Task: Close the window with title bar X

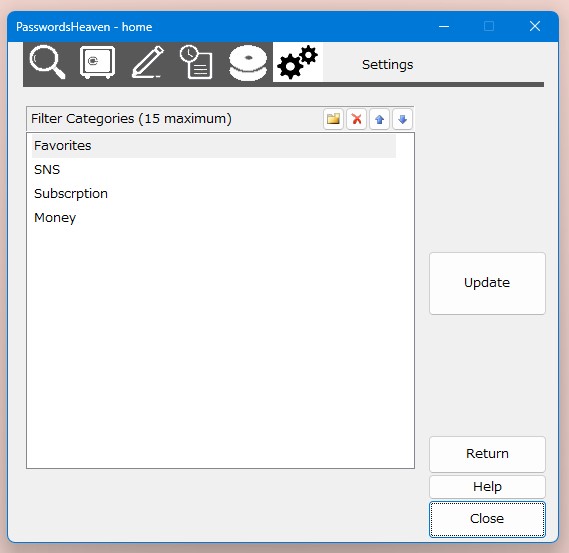Action: pyautogui.click(x=535, y=26)
